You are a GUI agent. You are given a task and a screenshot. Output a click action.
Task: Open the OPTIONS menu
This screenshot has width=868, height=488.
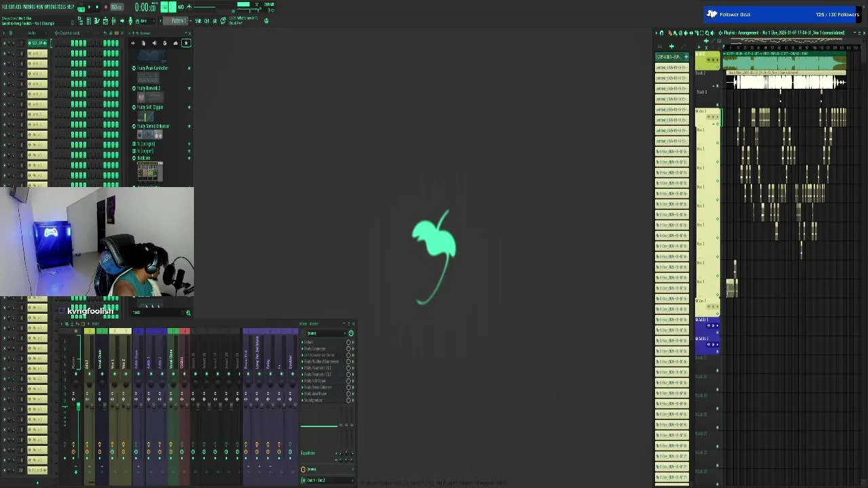pyautogui.click(x=52, y=7)
